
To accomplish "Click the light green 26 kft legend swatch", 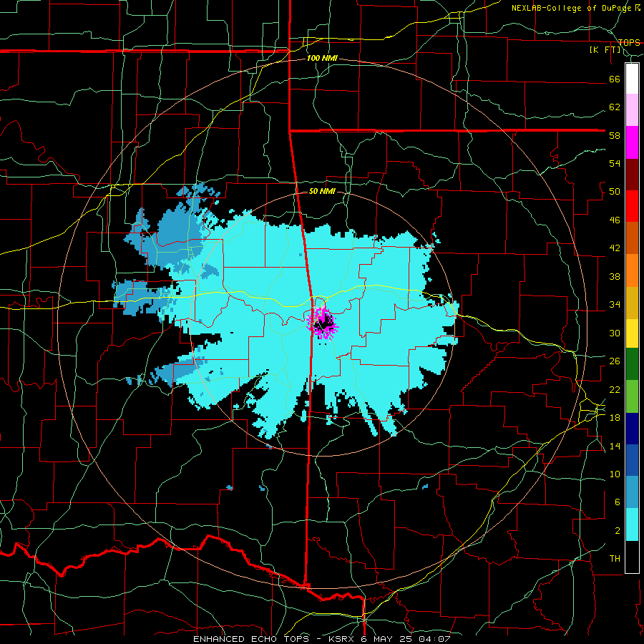I will point(632,396).
